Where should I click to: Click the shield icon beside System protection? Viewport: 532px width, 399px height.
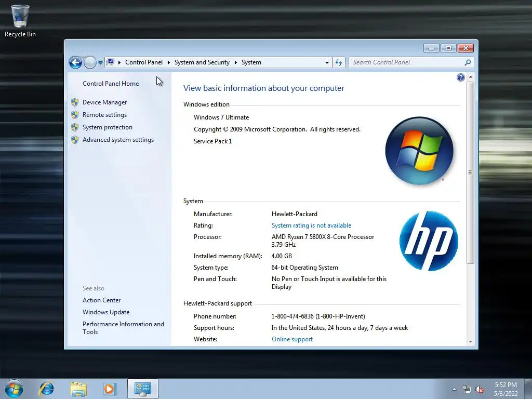[x=75, y=127]
